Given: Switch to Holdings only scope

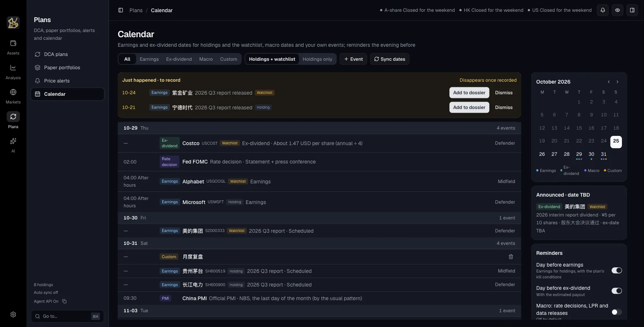Looking at the screenshot, I should coord(317,59).
